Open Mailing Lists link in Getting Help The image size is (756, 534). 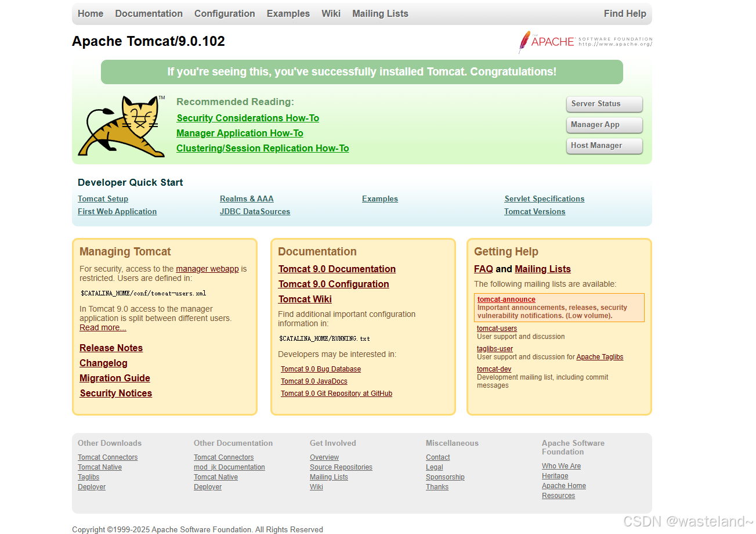[542, 269]
